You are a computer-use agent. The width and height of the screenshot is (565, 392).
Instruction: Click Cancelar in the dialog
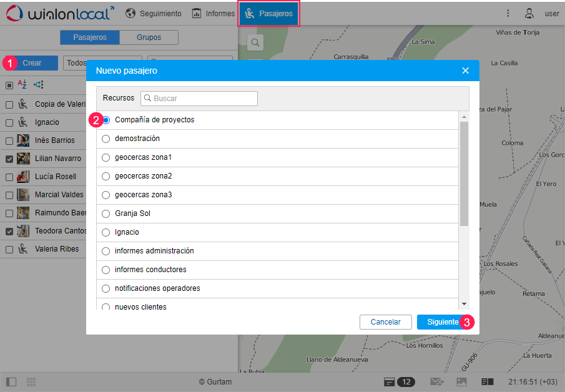pyautogui.click(x=386, y=321)
